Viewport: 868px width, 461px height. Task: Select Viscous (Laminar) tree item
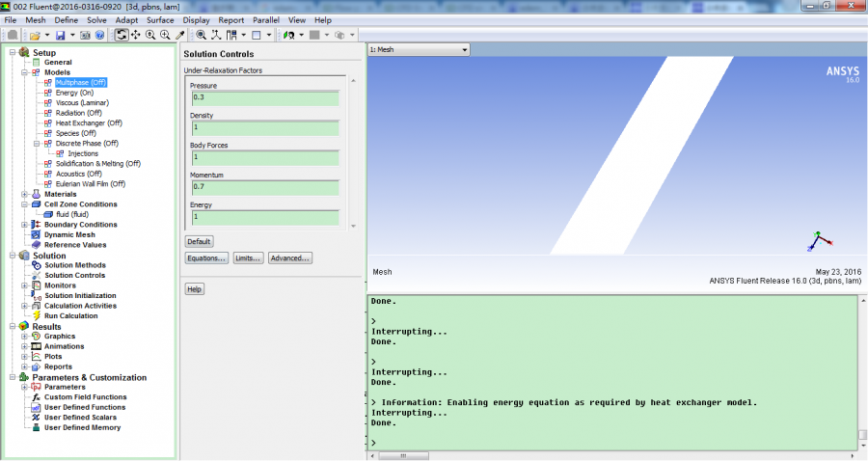(x=83, y=103)
